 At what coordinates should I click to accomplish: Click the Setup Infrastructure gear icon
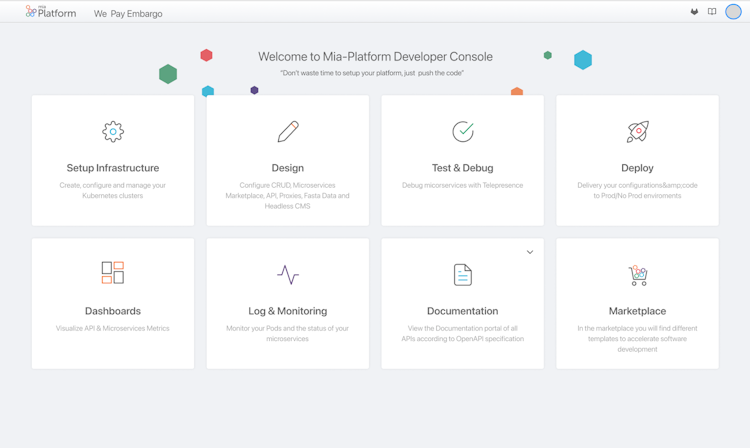click(113, 131)
